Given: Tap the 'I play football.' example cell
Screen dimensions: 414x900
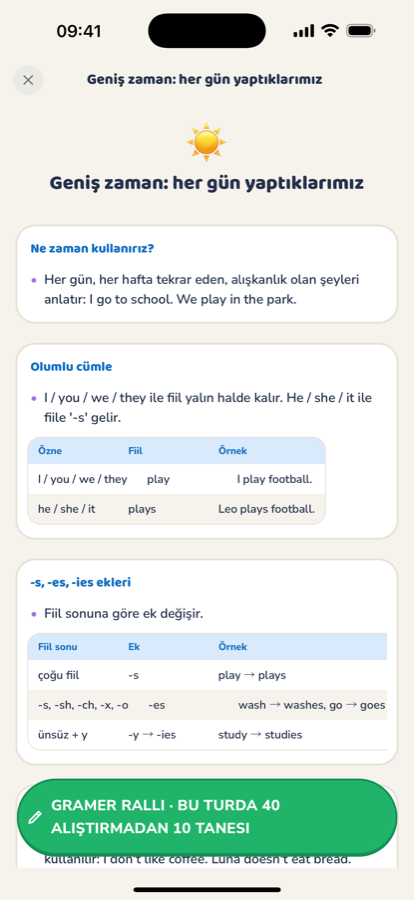Looking at the screenshot, I should click(x=274, y=479).
